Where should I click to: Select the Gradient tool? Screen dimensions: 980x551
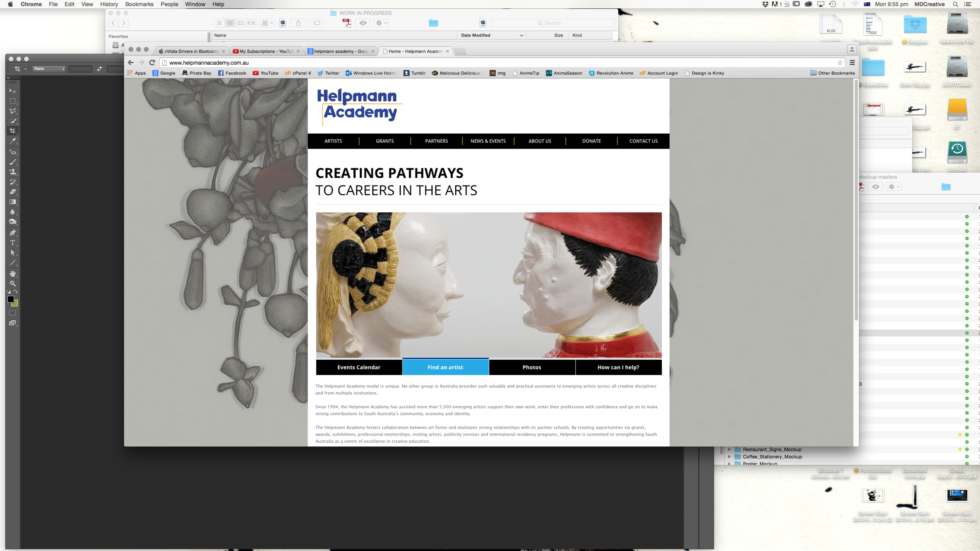(13, 202)
